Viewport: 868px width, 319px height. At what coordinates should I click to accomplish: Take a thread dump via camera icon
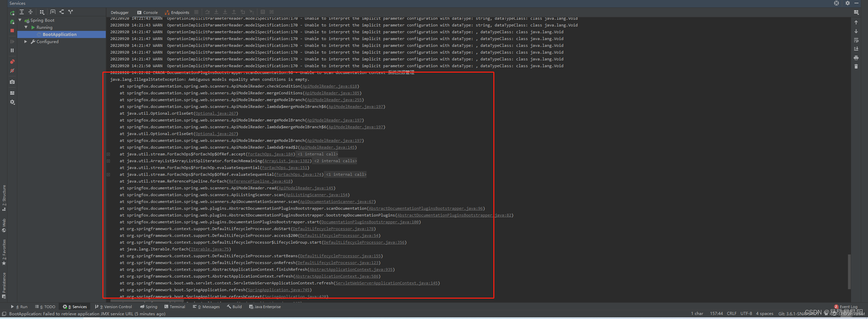(x=12, y=82)
